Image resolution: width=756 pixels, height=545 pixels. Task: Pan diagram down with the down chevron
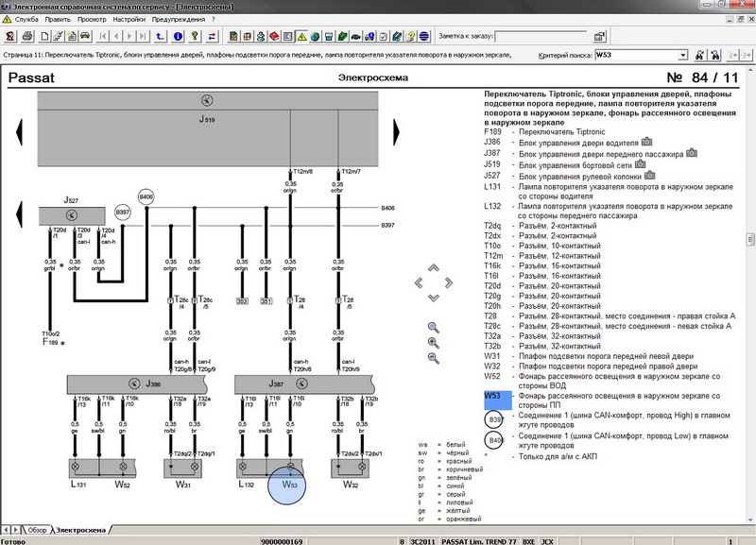tap(434, 298)
